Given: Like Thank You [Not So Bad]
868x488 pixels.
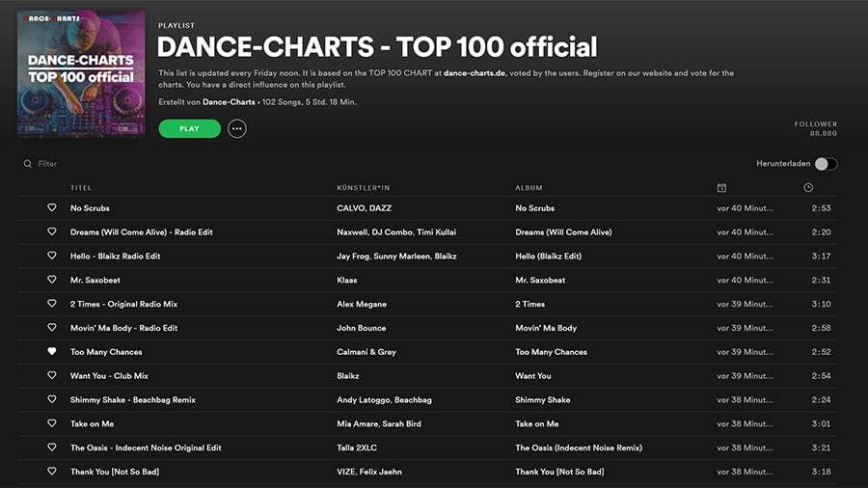Looking at the screenshot, I should pyautogui.click(x=51, y=471).
